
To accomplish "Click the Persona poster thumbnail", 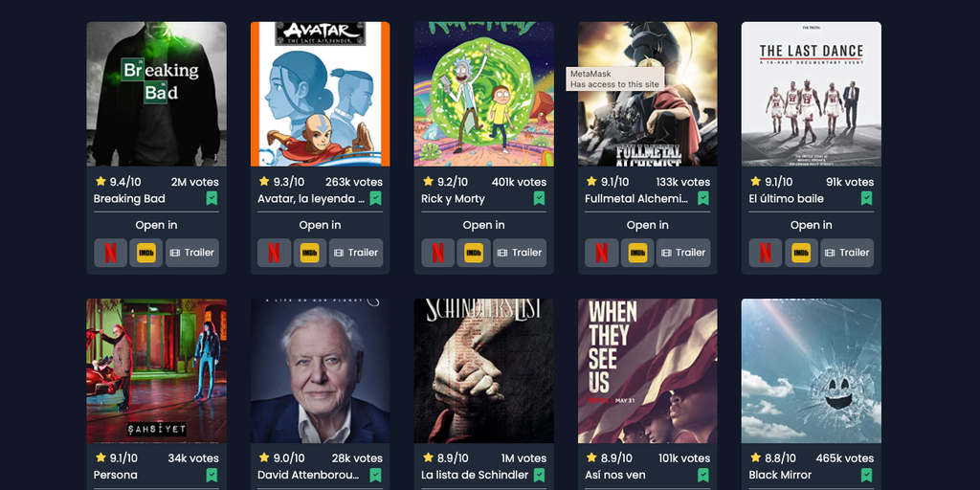I will click(156, 370).
